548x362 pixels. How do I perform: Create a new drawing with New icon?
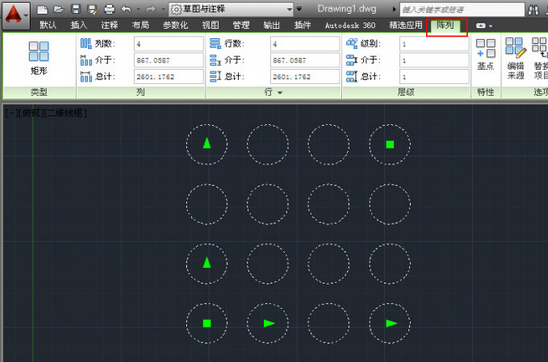tap(42, 9)
